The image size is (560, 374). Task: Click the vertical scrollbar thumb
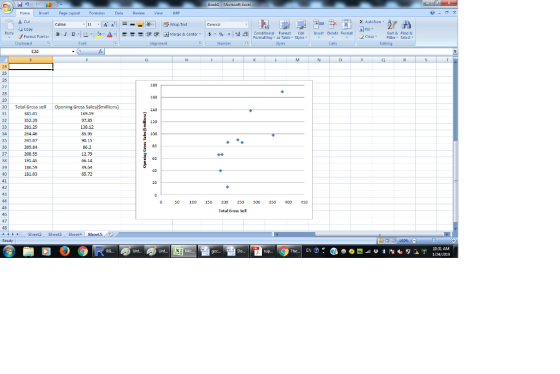455,181
